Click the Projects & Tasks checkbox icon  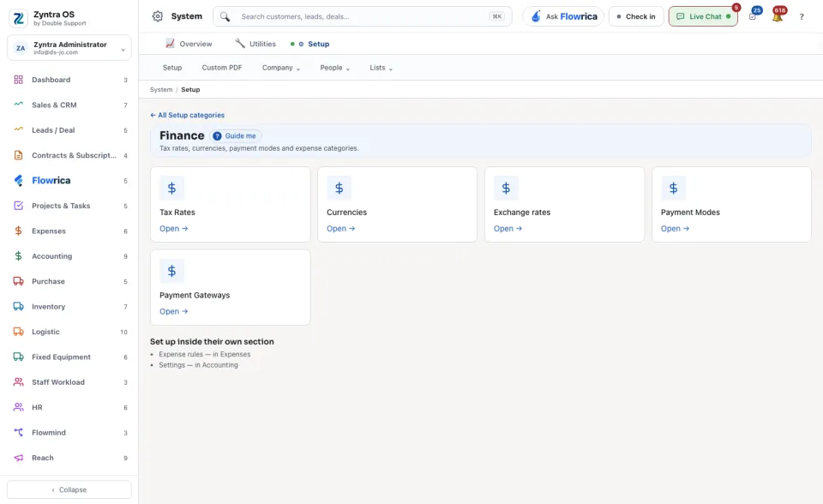pos(18,205)
